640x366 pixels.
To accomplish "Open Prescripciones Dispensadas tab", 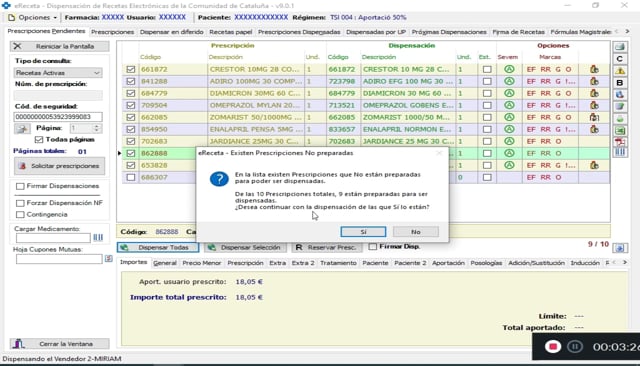I will (299, 32).
